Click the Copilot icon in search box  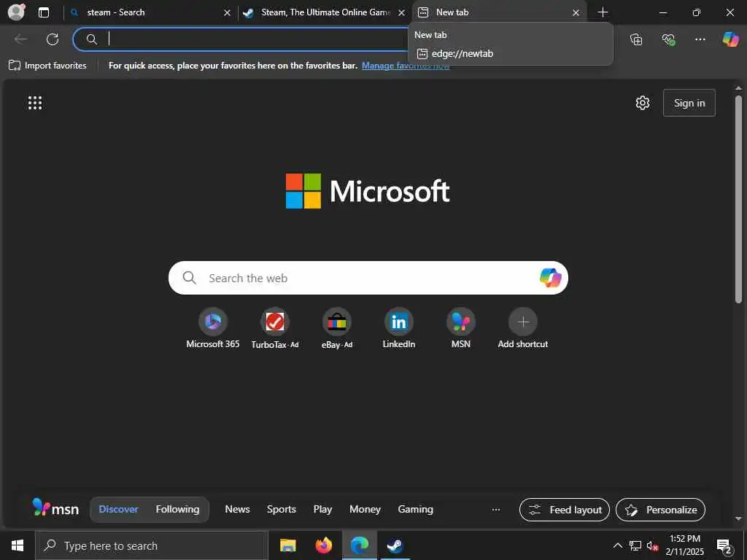550,278
